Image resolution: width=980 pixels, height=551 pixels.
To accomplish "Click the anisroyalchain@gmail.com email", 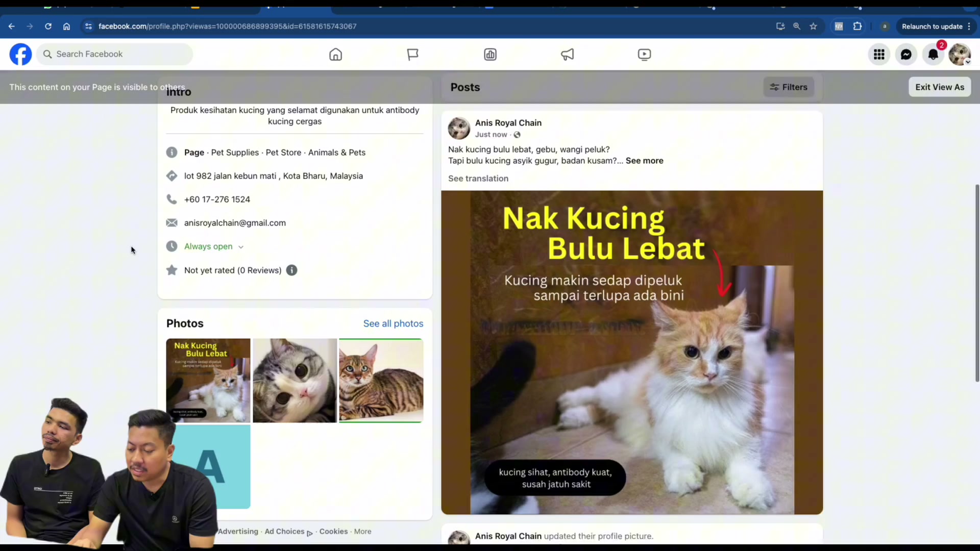I will tap(235, 223).
